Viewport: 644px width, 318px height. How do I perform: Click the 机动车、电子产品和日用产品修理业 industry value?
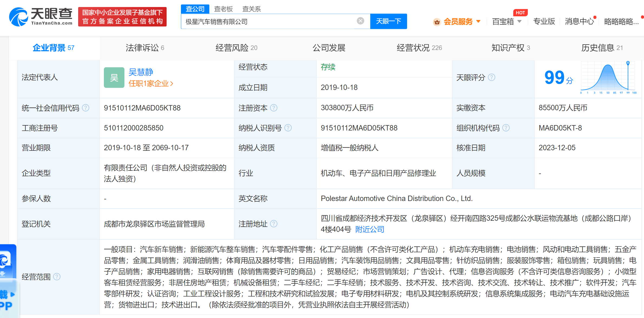click(x=378, y=173)
